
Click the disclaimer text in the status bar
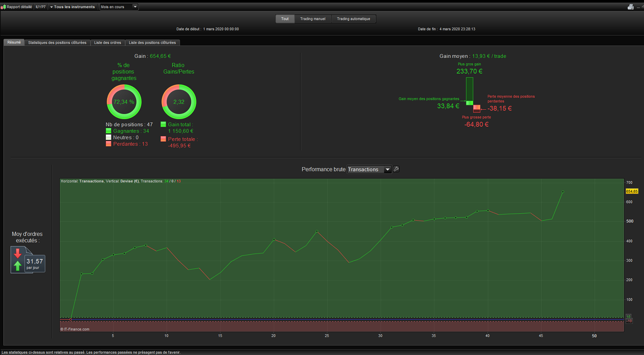91,352
